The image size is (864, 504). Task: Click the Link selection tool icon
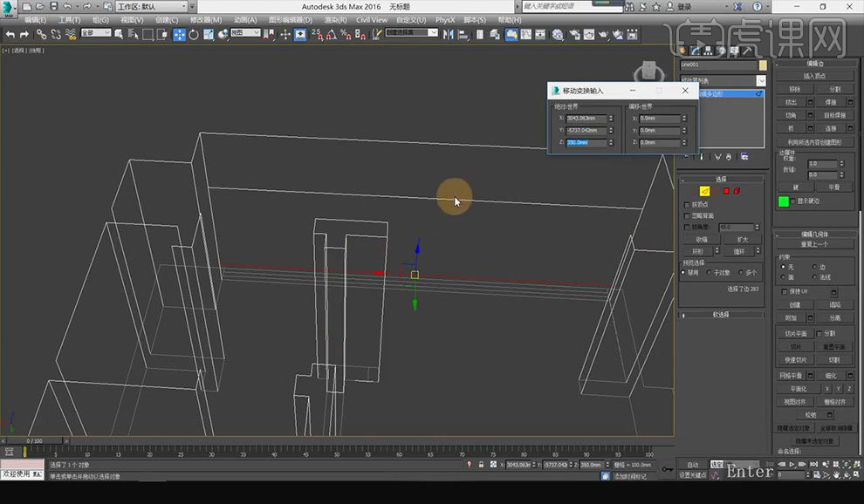41,34
